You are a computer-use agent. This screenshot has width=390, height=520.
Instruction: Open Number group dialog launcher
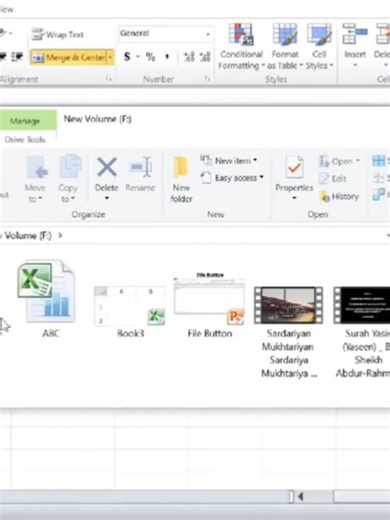point(207,78)
